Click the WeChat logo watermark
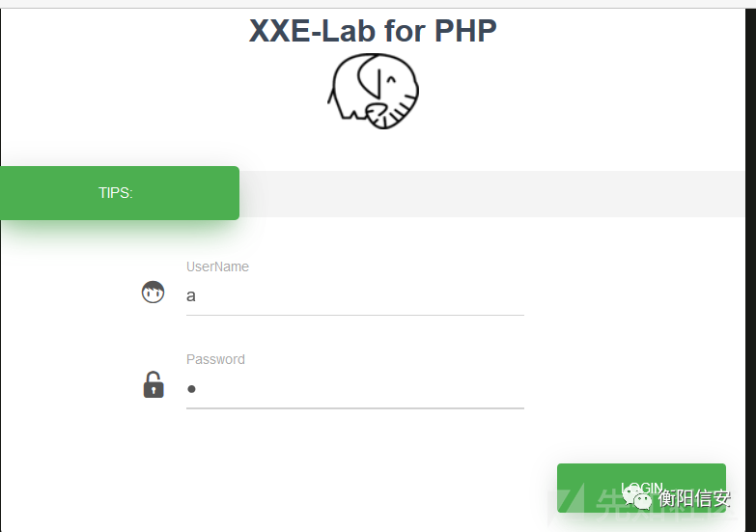 click(636, 497)
